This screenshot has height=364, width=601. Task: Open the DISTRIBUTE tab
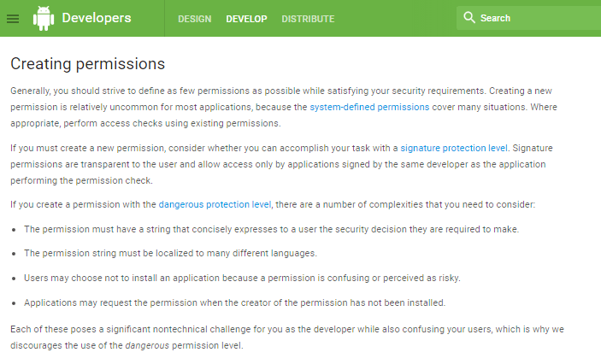tap(308, 19)
